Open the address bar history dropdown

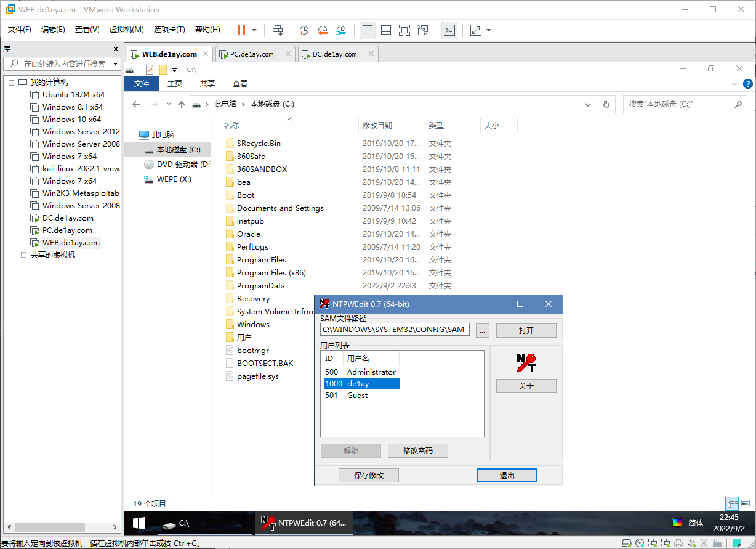click(589, 105)
